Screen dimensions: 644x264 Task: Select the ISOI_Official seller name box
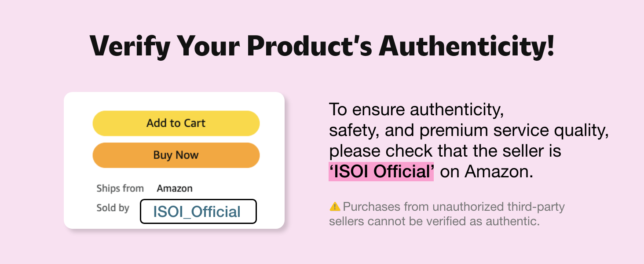[198, 212]
